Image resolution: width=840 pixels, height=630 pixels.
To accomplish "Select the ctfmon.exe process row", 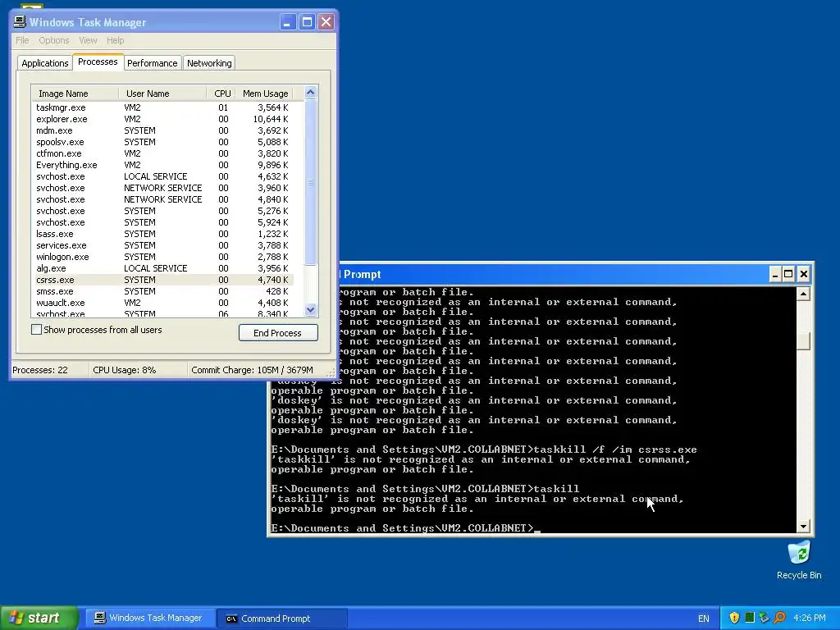I will point(162,153).
